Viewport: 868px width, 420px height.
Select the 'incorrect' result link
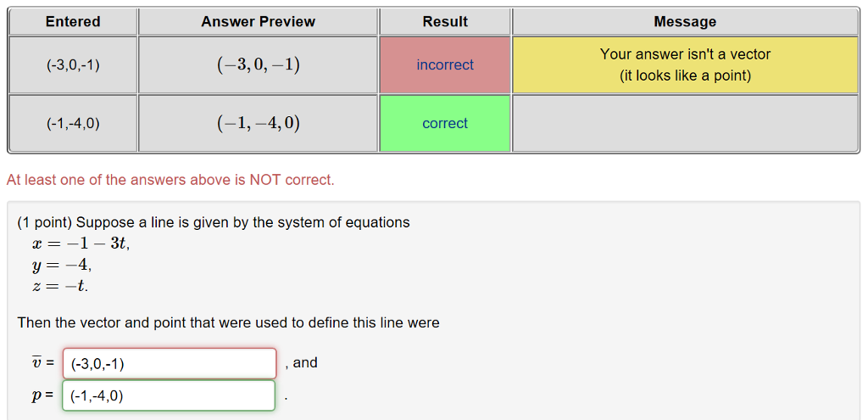click(445, 64)
